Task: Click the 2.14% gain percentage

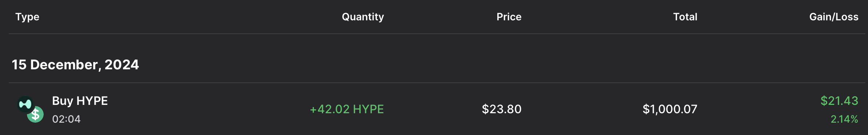Action: pos(844,119)
